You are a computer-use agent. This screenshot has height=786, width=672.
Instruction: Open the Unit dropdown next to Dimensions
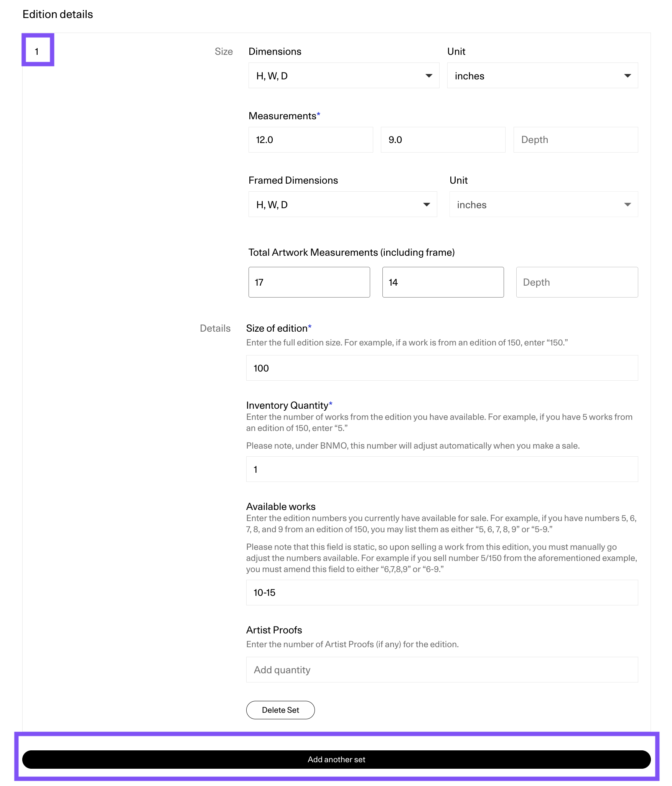click(x=542, y=76)
